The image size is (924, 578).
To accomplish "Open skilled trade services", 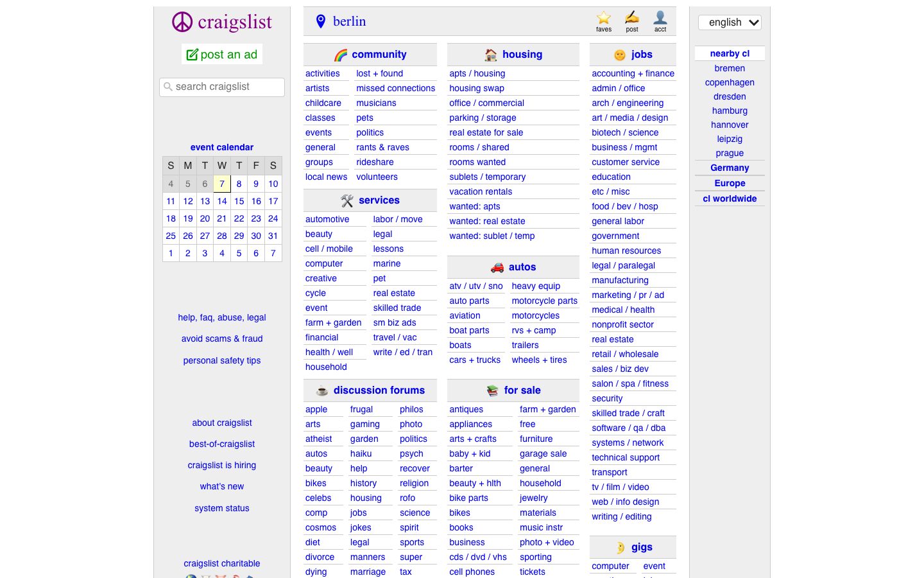I will click(x=397, y=308).
